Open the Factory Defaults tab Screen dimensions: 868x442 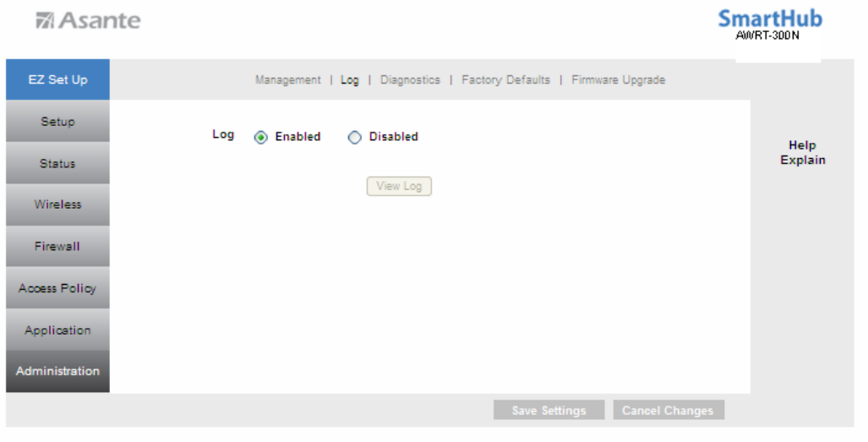click(x=506, y=80)
